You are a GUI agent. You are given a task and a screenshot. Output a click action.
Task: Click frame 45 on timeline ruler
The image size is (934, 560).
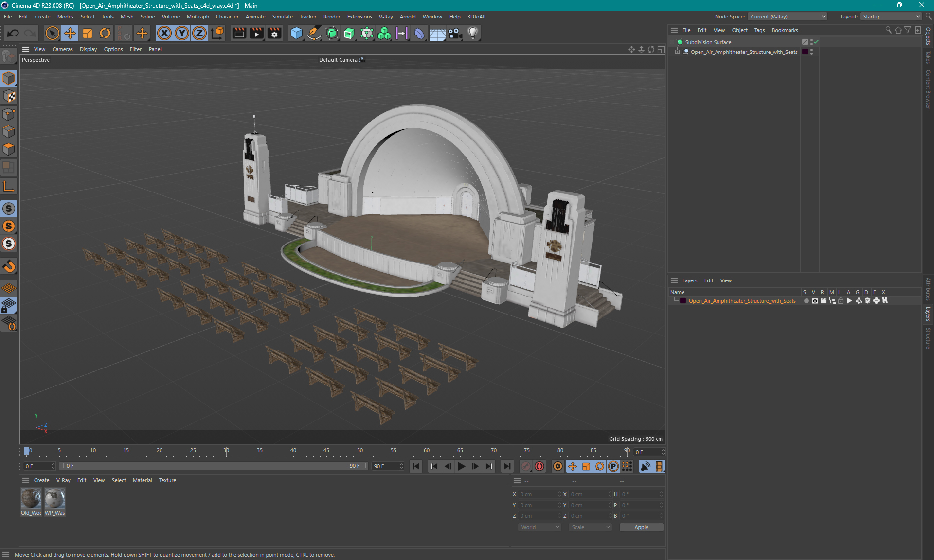pyautogui.click(x=326, y=450)
